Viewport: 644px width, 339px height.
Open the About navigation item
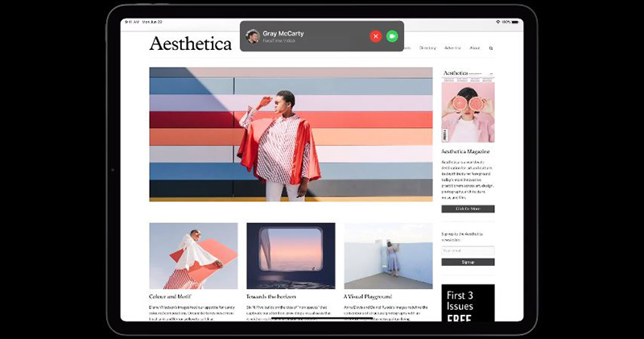pyautogui.click(x=475, y=48)
